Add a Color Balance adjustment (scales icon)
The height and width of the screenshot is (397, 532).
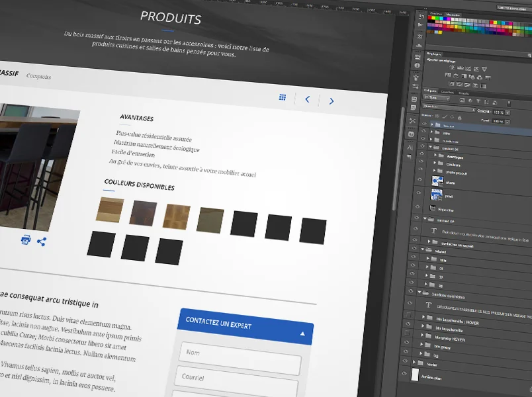click(x=456, y=76)
